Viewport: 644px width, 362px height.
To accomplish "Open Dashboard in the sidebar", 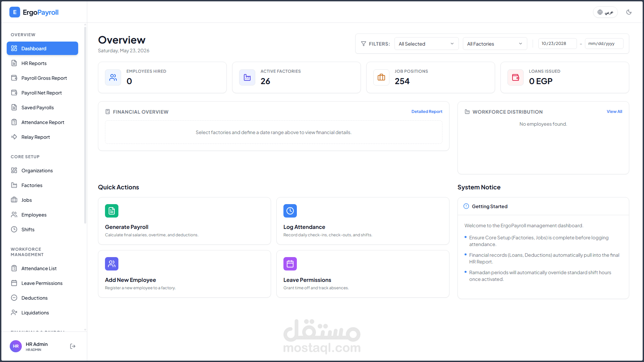I will [42, 49].
